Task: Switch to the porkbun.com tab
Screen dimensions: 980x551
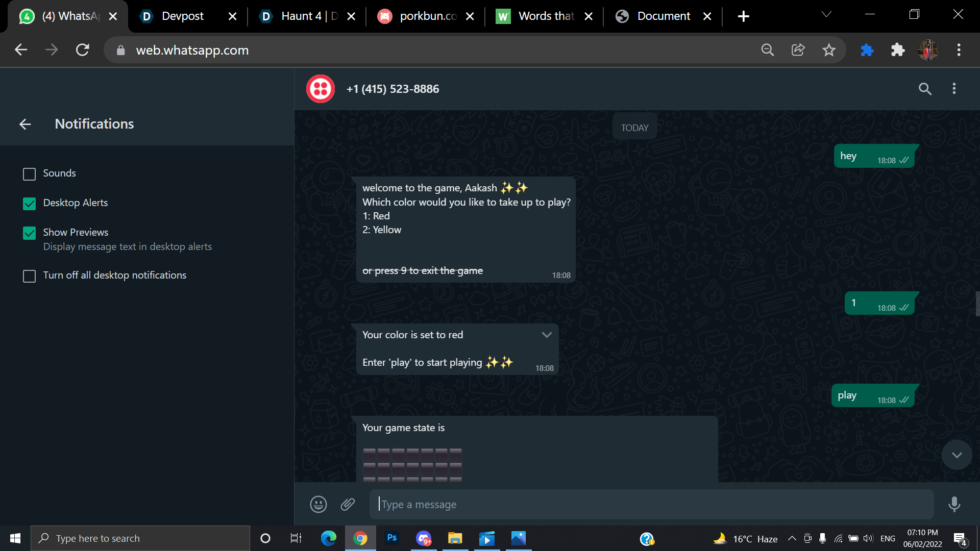Action: coord(427,16)
